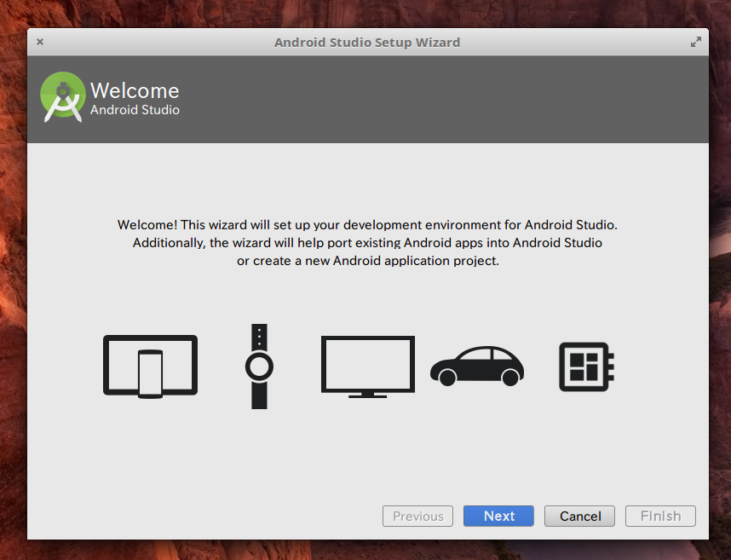Viewport: 731px width, 560px height.
Task: Click the Android Wear watch icon
Action: coord(259,367)
